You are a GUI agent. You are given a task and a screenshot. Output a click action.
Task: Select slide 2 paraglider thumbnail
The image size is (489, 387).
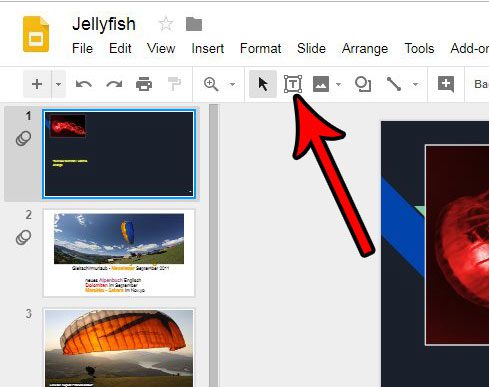coord(119,253)
